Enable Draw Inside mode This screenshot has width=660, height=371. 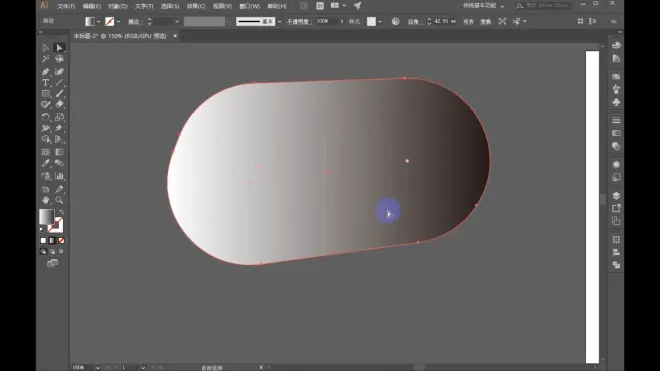(61, 251)
